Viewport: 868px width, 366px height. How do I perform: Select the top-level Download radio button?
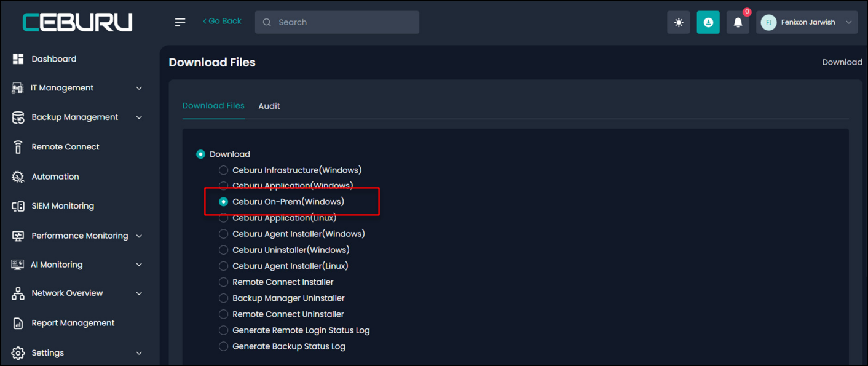click(200, 154)
